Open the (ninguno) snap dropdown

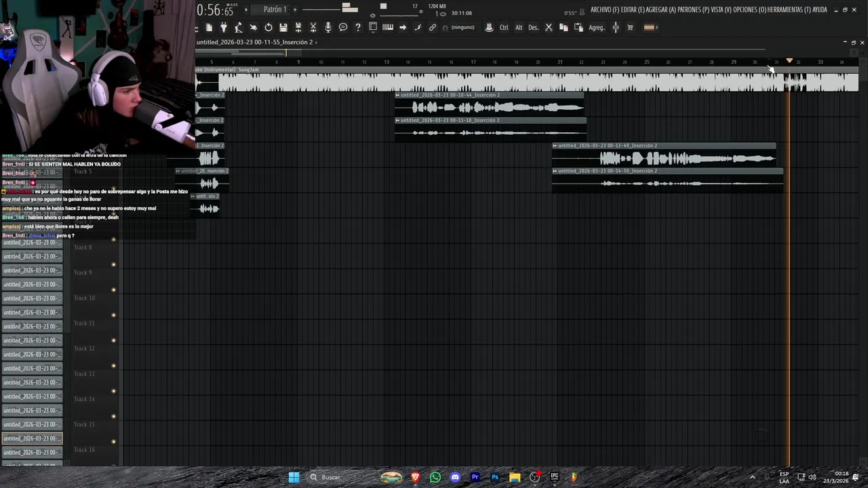pyautogui.click(x=463, y=28)
